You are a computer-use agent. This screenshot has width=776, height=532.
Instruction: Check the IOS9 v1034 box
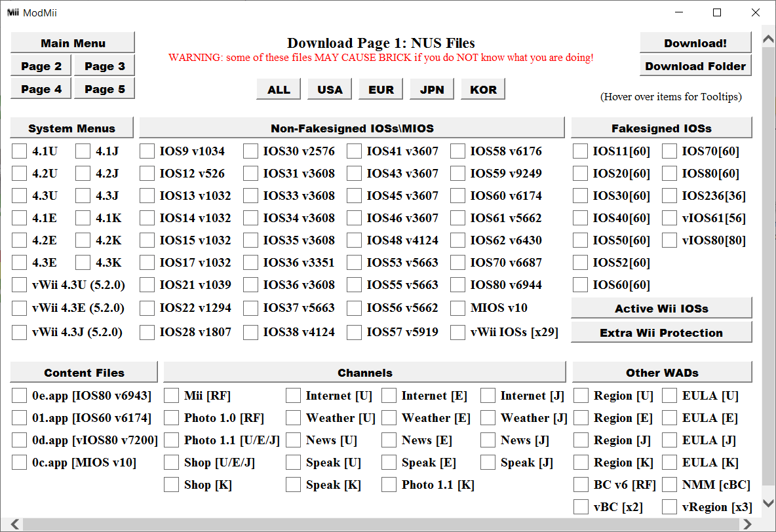click(x=147, y=151)
